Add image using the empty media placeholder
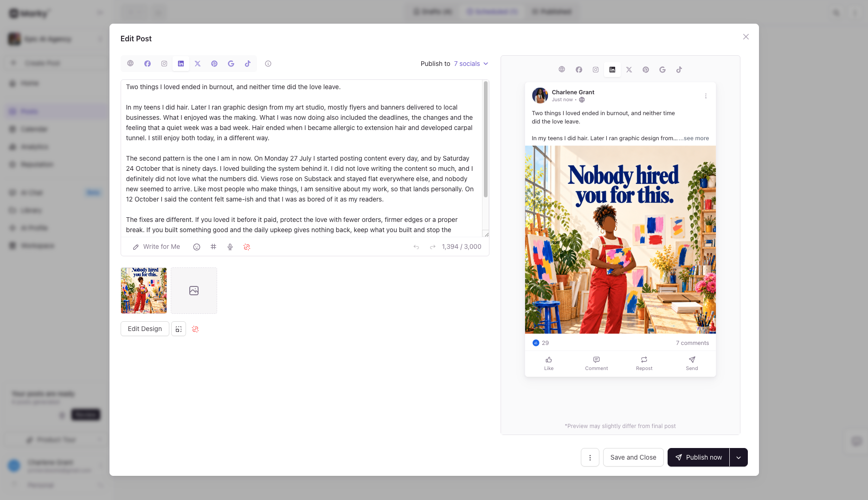Screen dimensions: 868x500 pyautogui.click(x=194, y=291)
